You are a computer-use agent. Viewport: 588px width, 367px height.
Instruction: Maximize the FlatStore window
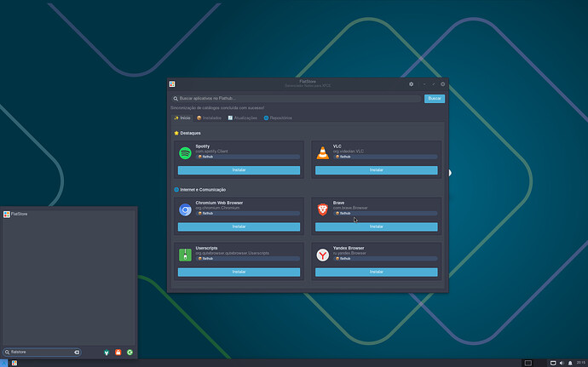point(434,84)
